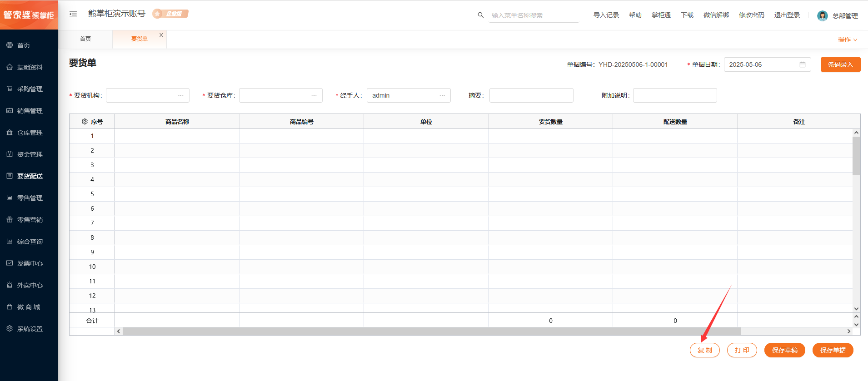Switch to the 首页 tab

point(85,39)
